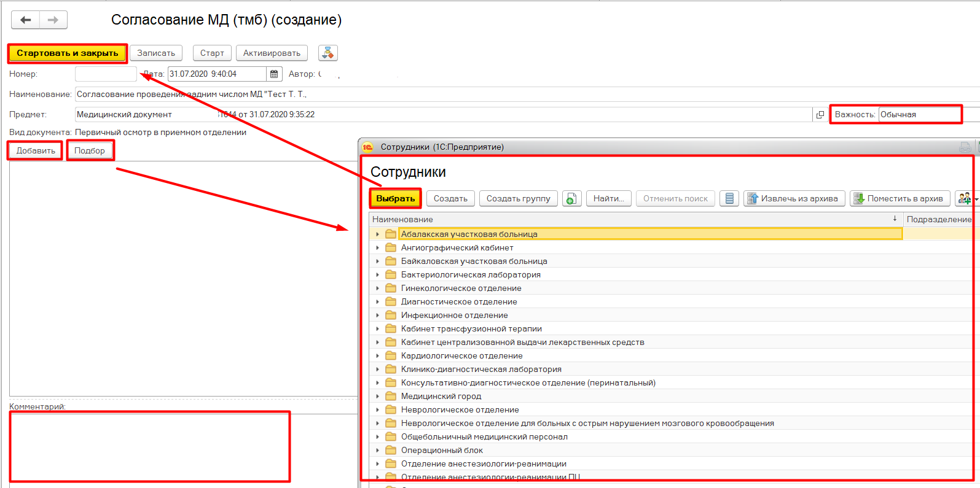Expand Ангиографический кабинет folder
The width and height of the screenshot is (980, 488).
click(377, 247)
